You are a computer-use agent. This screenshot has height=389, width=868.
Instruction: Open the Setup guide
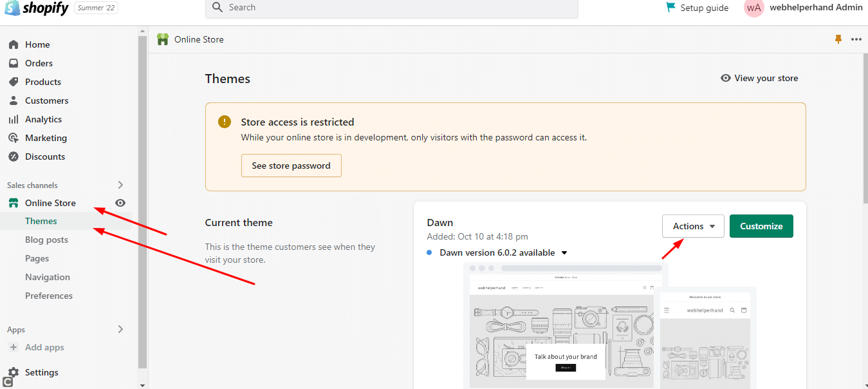tap(705, 8)
